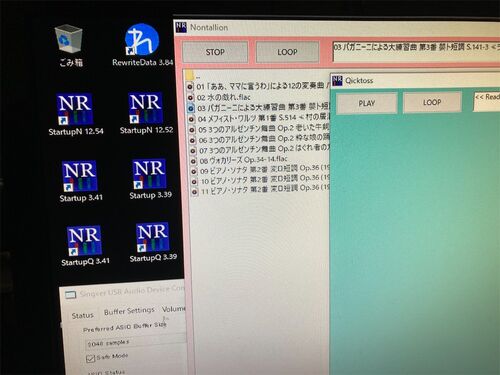Select track 04 メフィスト・ワルツ 第1番 S.514
This screenshot has width=500, height=375.
coord(264,118)
